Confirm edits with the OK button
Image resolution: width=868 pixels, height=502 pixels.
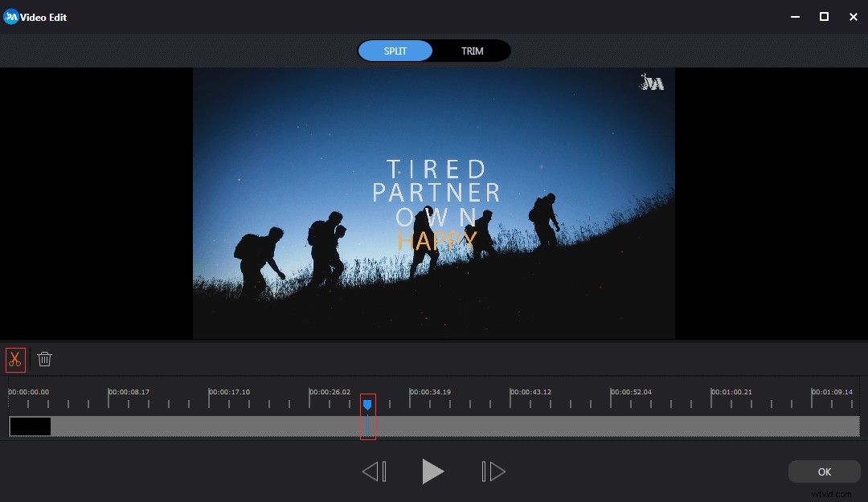pyautogui.click(x=824, y=471)
